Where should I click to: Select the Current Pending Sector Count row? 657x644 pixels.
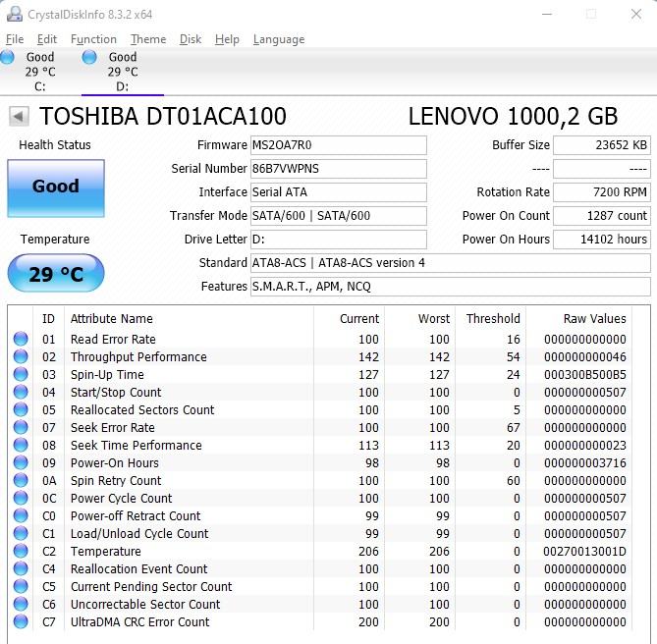pos(151,587)
